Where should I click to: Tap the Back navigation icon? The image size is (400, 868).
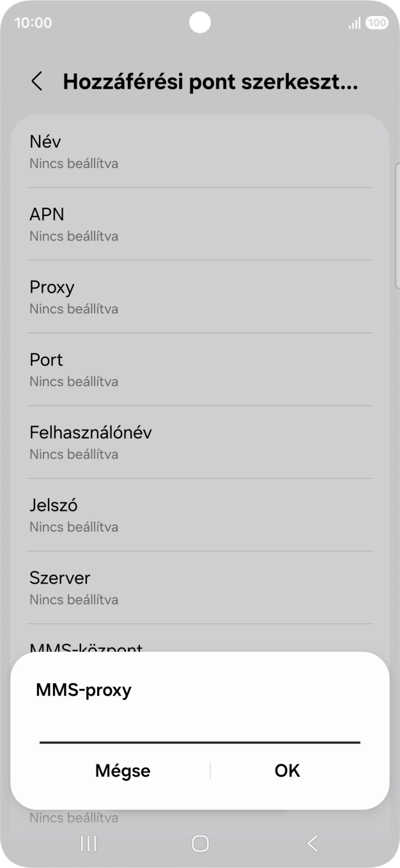pyautogui.click(x=312, y=844)
